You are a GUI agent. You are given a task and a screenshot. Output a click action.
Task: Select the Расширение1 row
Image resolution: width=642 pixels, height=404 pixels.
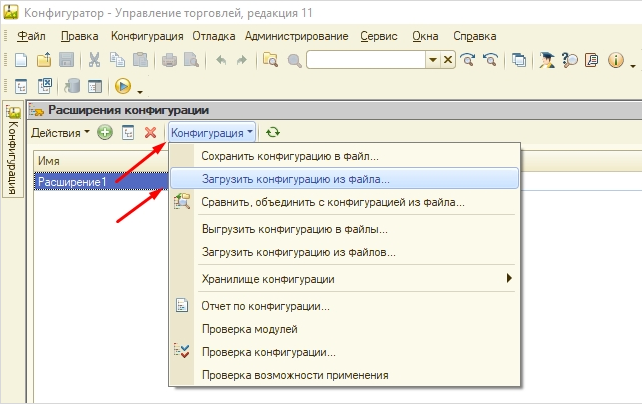click(71, 181)
